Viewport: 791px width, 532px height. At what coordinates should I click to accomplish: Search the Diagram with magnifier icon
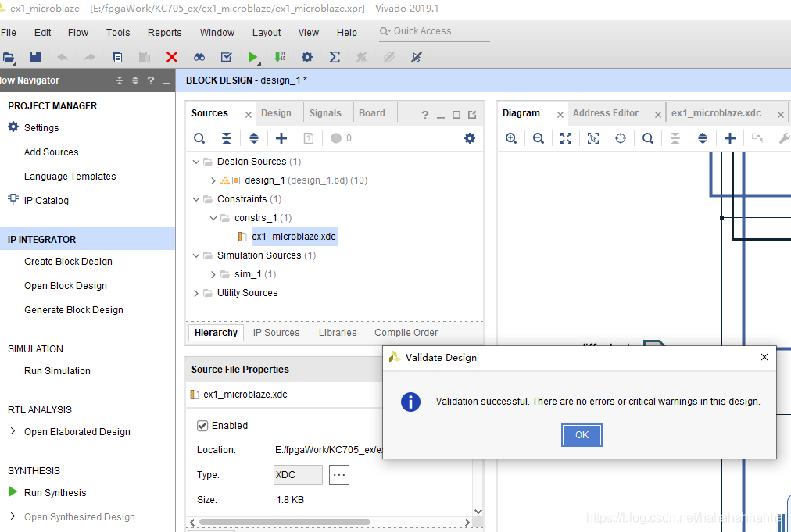648,138
